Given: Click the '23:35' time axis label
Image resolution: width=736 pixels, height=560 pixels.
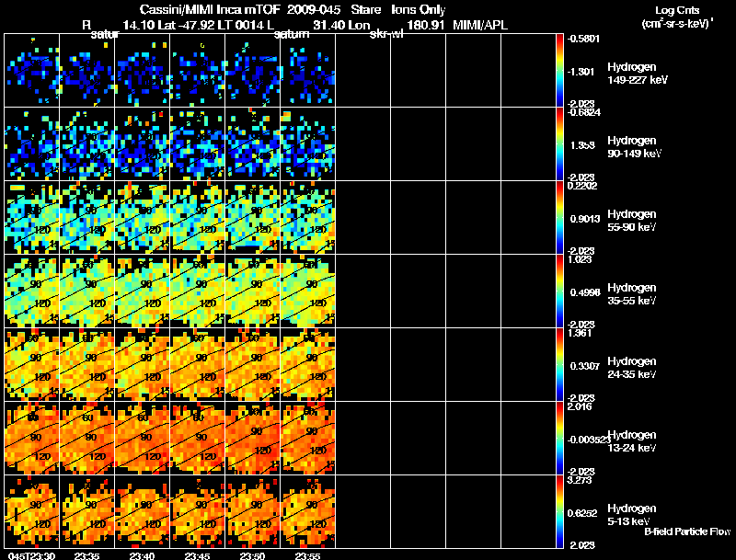Looking at the screenshot, I should (86, 556).
